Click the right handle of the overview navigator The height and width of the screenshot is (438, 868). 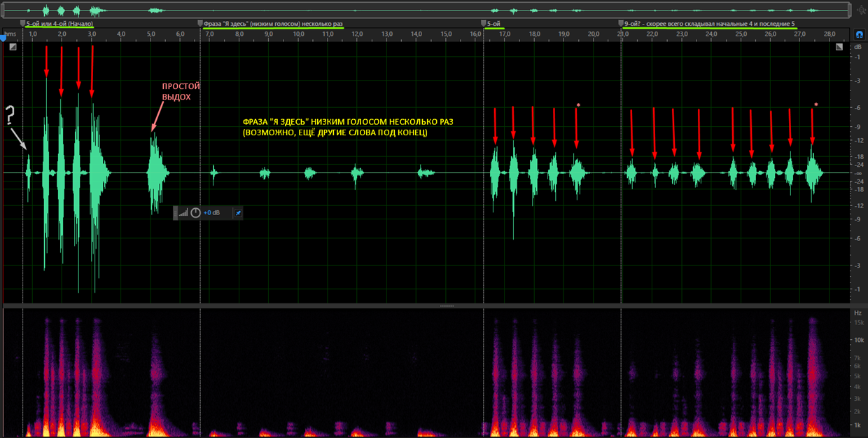tap(850, 11)
